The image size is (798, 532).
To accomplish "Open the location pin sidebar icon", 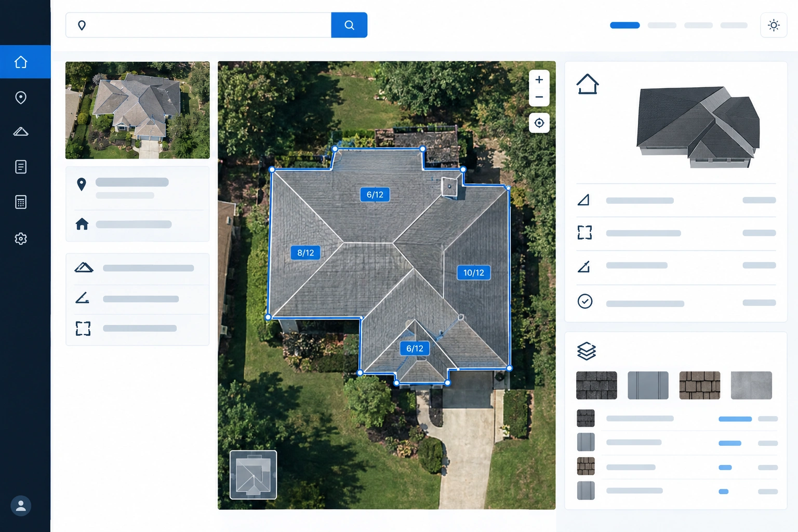I will click(21, 97).
